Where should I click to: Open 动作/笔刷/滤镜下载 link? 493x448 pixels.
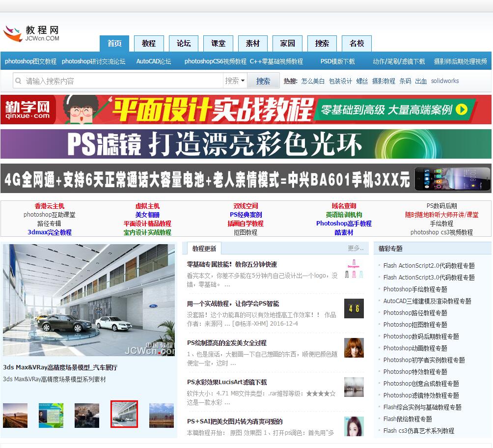[399, 61]
